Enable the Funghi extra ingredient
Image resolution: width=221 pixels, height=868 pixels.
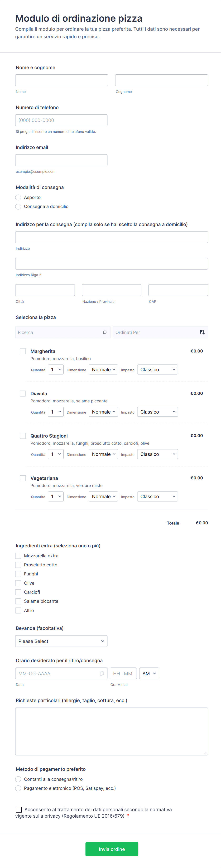click(x=19, y=574)
